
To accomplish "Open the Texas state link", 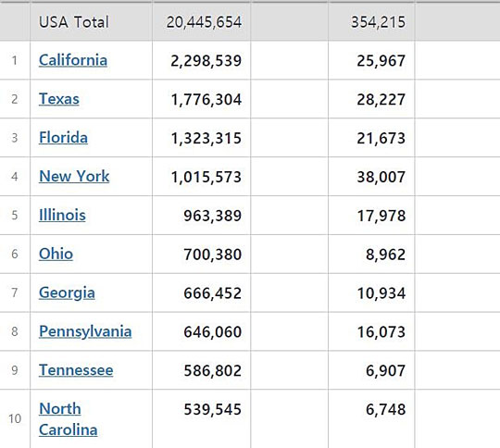I will point(59,99).
